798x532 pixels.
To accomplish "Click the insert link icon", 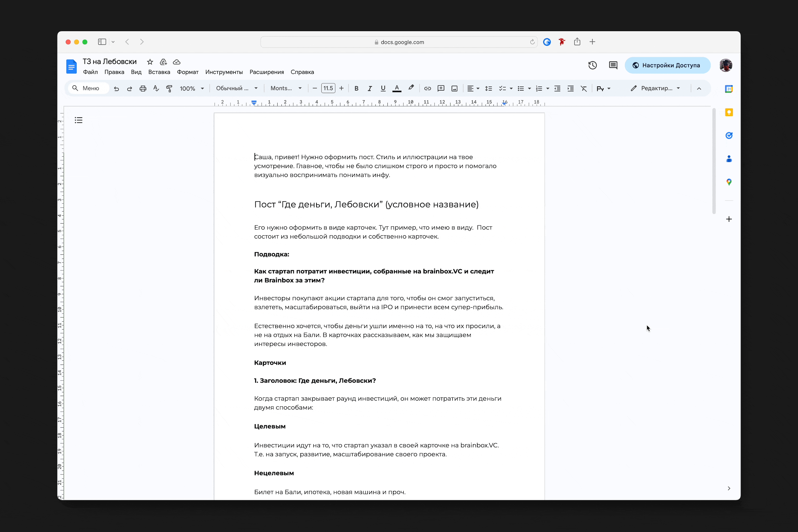I will [427, 89].
